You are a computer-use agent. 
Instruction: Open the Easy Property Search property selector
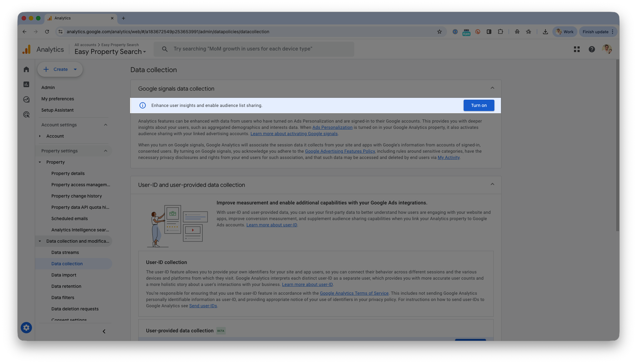pos(110,52)
